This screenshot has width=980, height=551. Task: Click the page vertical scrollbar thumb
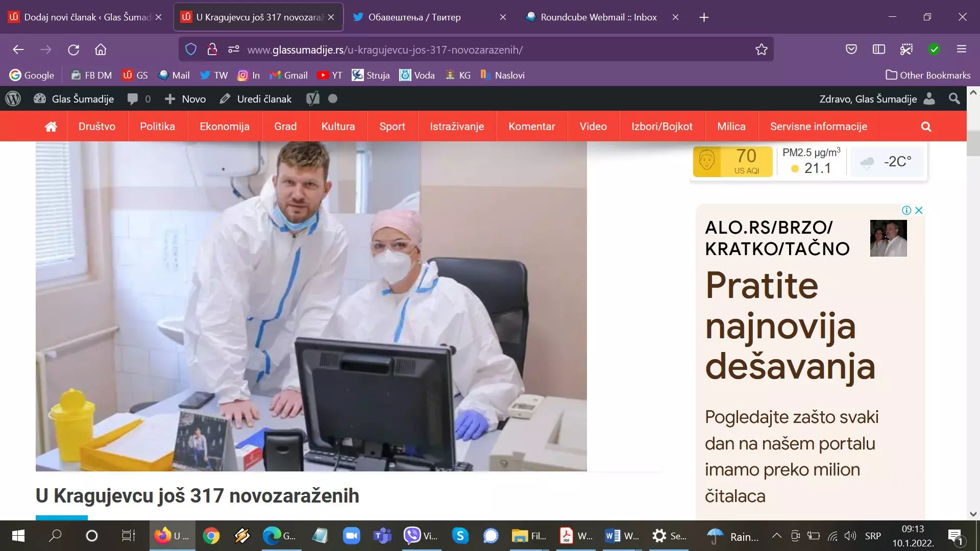tap(973, 143)
